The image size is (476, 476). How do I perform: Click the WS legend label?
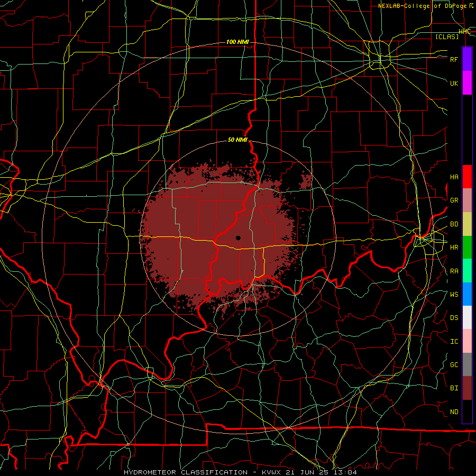click(454, 295)
